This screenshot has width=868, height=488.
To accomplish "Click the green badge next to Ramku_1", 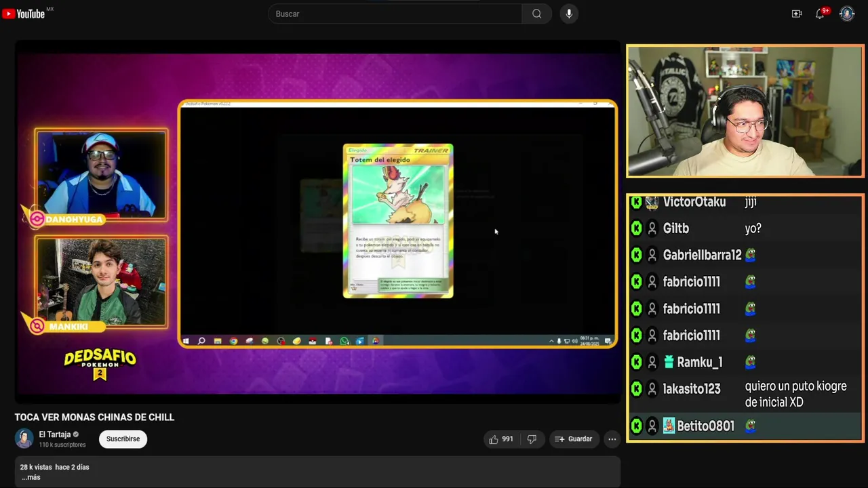I will [669, 362].
